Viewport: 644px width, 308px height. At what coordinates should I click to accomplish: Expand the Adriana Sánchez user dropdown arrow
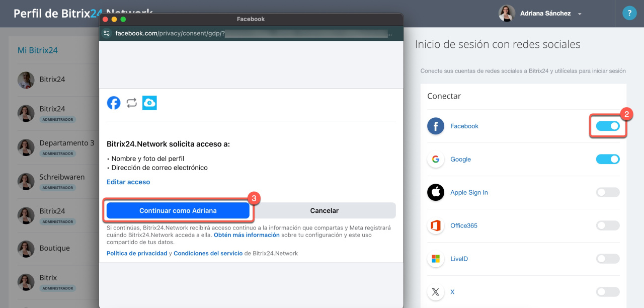point(580,14)
